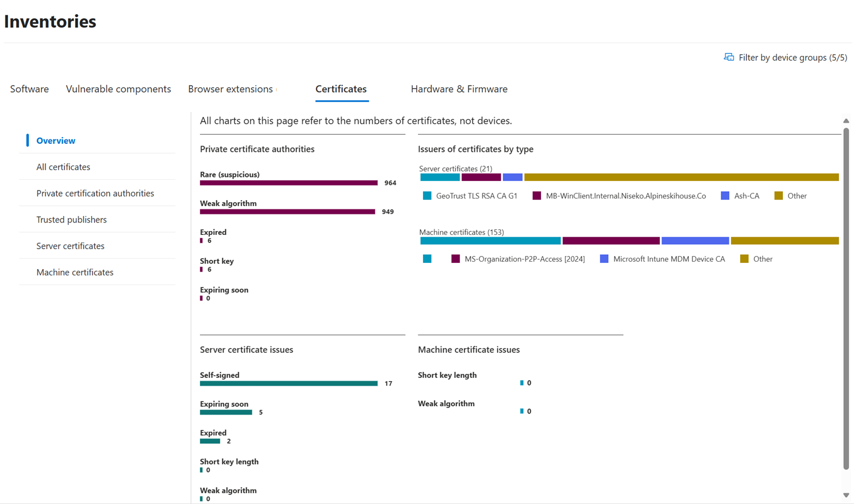The image size is (854, 504).
Task: Click the MB-WinClient legend color square
Action: (x=536, y=196)
